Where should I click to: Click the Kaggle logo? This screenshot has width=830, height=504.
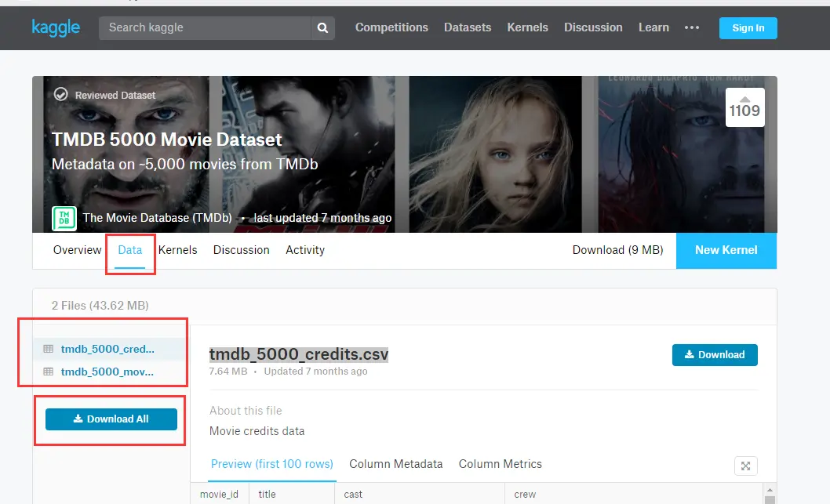(56, 27)
